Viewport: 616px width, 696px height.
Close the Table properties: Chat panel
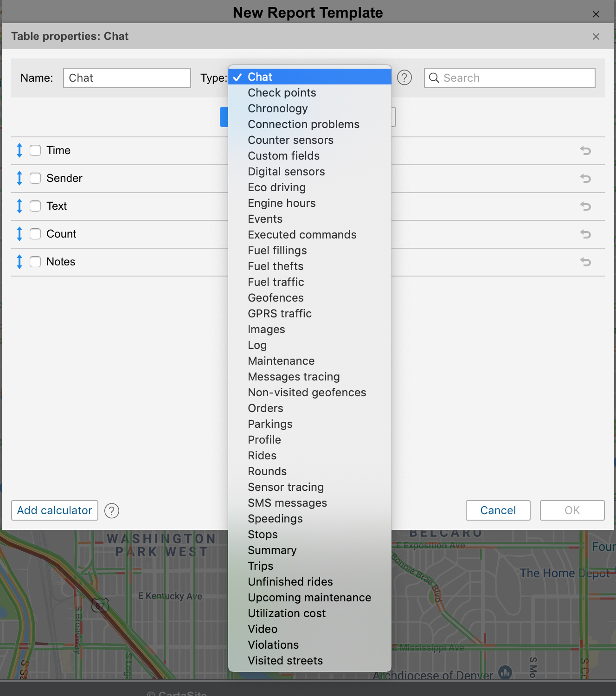596,37
